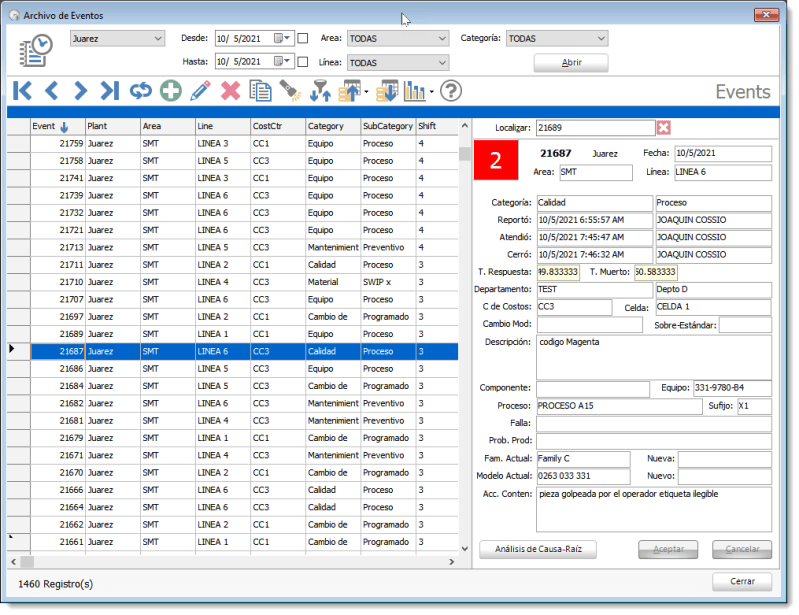Screen dimensions: 799x615
Task: Click the flashlight search icon
Action: 290,91
